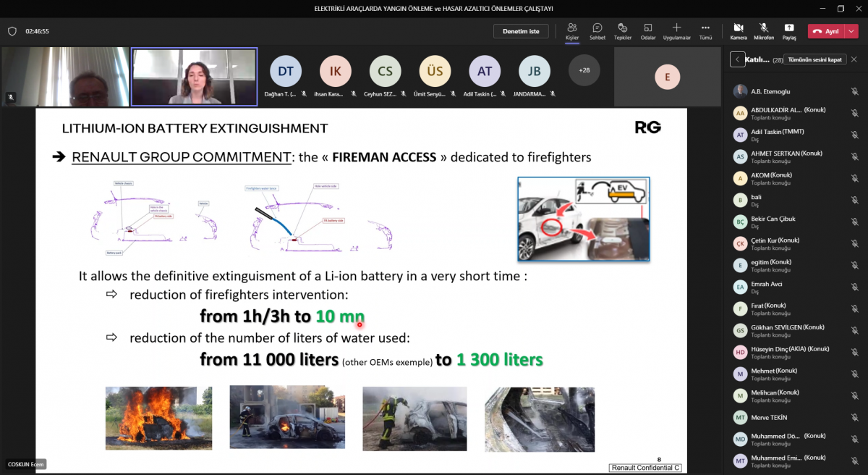Viewport: 868px width, 475px height.
Task: Click mic icon beside bali
Action: 854,200
